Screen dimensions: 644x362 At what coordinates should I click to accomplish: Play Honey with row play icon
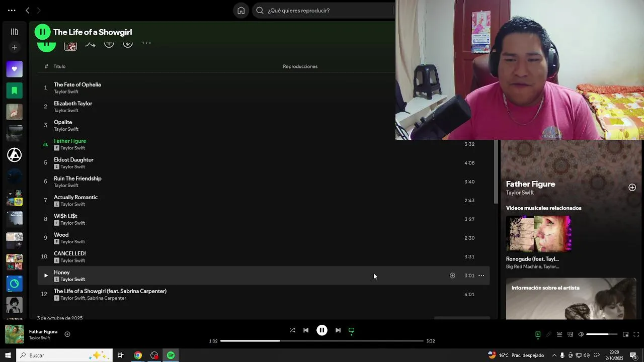coord(46,276)
